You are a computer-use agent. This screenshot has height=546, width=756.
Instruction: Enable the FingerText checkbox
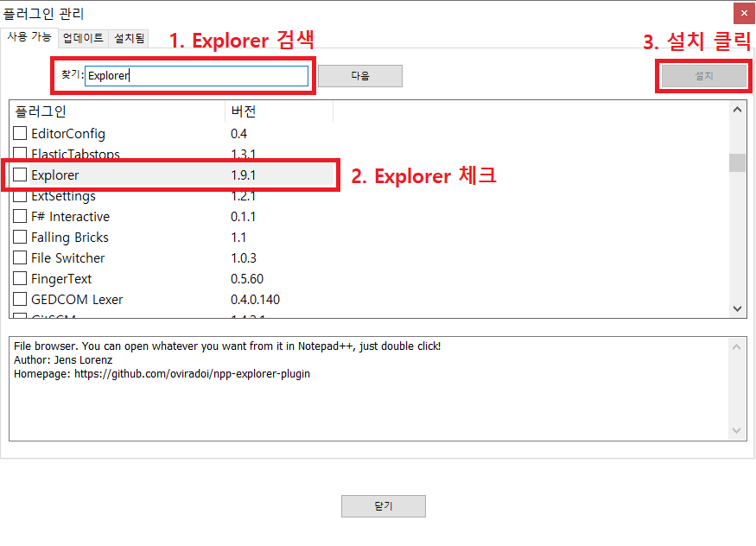(20, 278)
